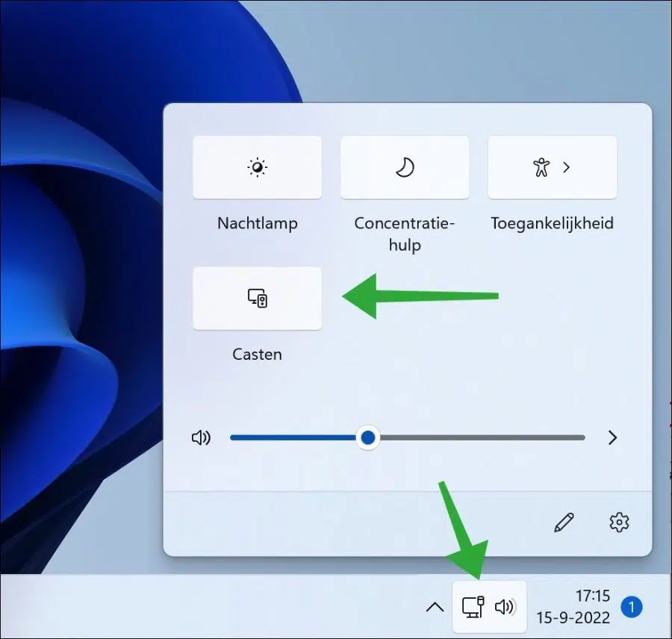Click the volume slider thumb
This screenshot has width=672, height=639.
tap(367, 437)
